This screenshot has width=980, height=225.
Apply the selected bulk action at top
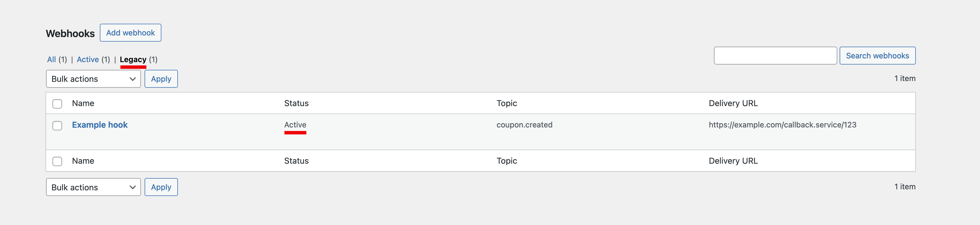161,79
